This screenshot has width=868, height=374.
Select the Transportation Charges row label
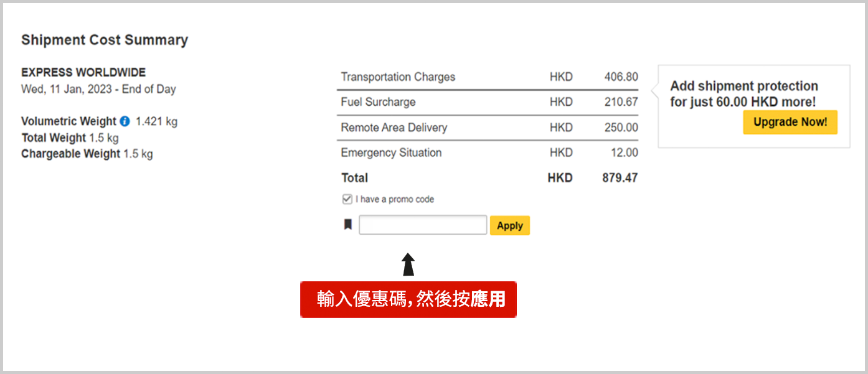point(398,77)
